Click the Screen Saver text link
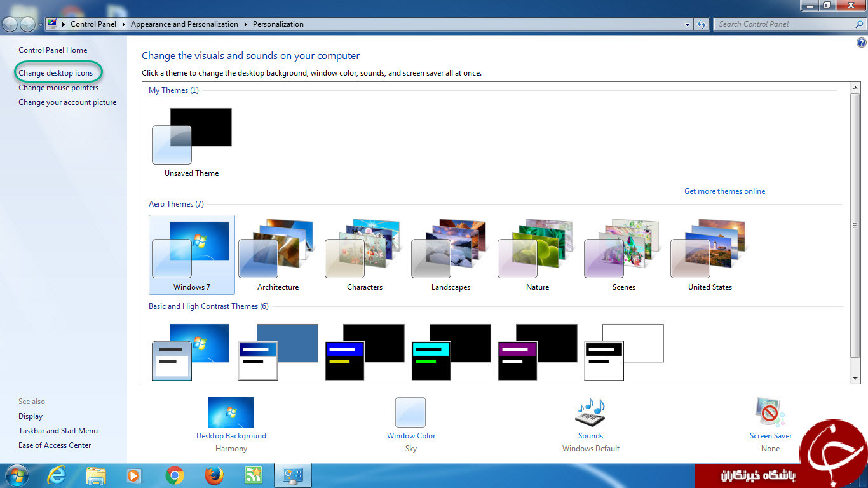Image resolution: width=868 pixels, height=488 pixels. click(771, 436)
